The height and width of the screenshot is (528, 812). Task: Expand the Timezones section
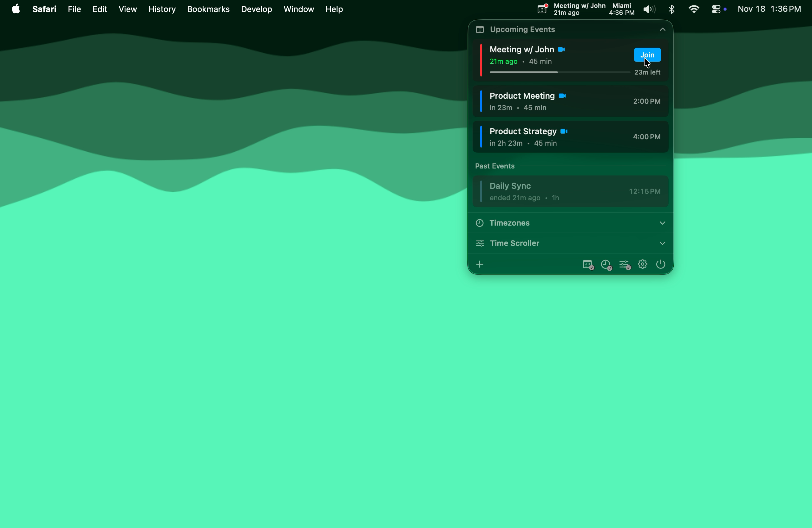point(662,223)
